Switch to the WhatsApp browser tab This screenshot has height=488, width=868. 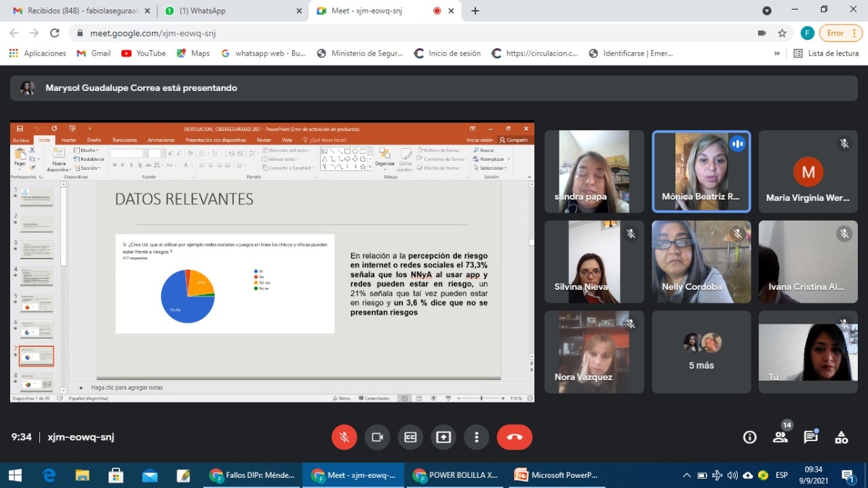click(x=231, y=11)
